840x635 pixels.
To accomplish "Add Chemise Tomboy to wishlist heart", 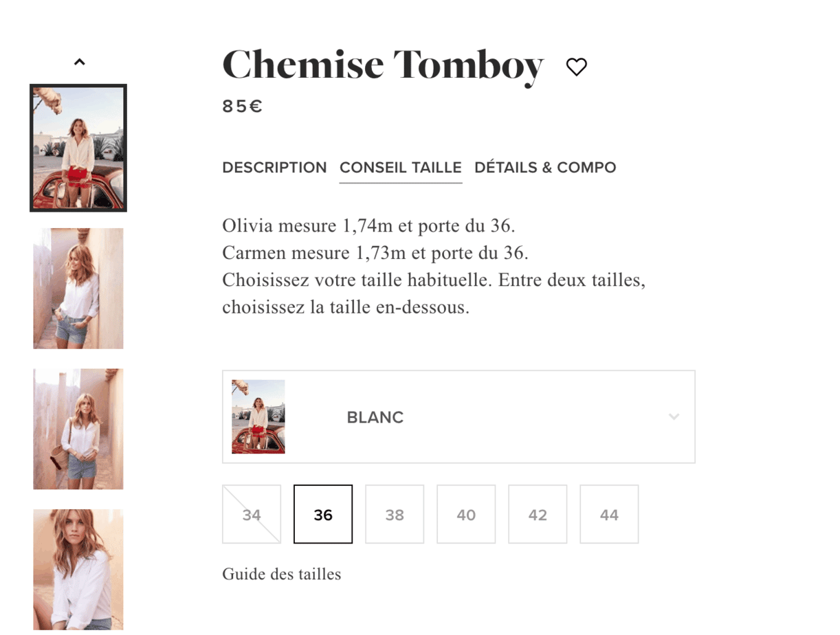I will [576, 67].
